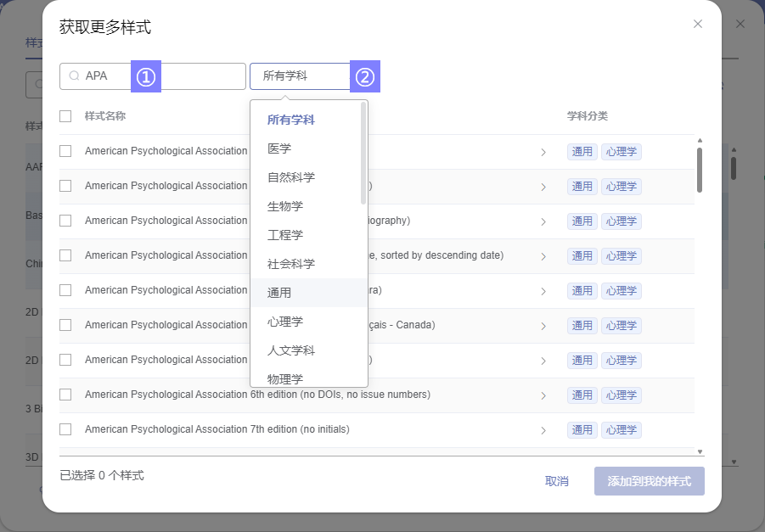Click arrow for the 7th edition no initials row
The width and height of the screenshot is (765, 532).
click(x=543, y=430)
